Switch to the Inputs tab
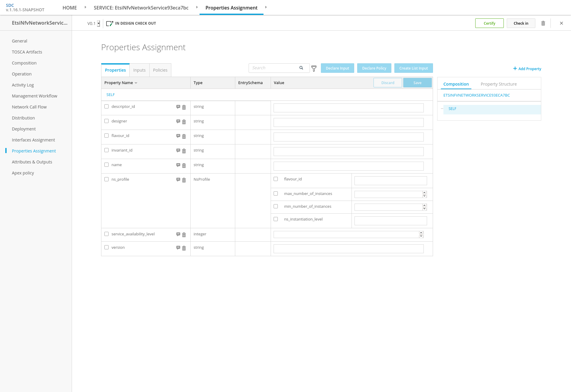Viewport: 571px width, 392px height. pos(139,70)
